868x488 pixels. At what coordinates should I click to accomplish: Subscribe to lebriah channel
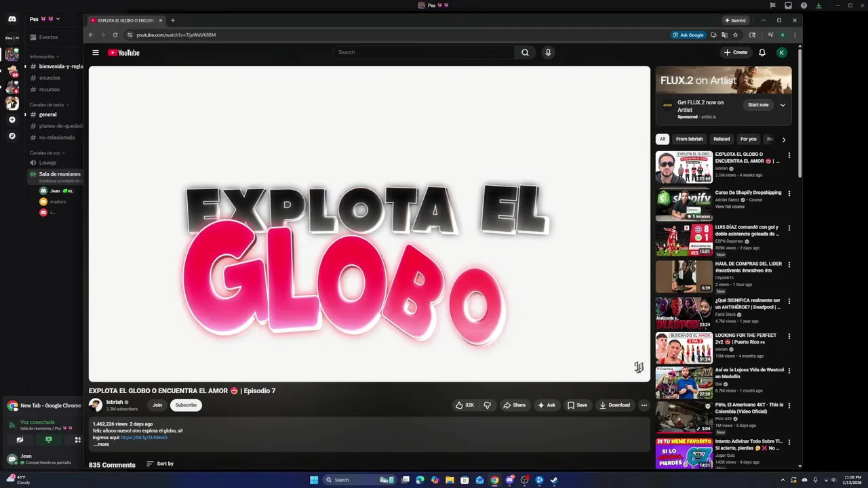(x=186, y=405)
